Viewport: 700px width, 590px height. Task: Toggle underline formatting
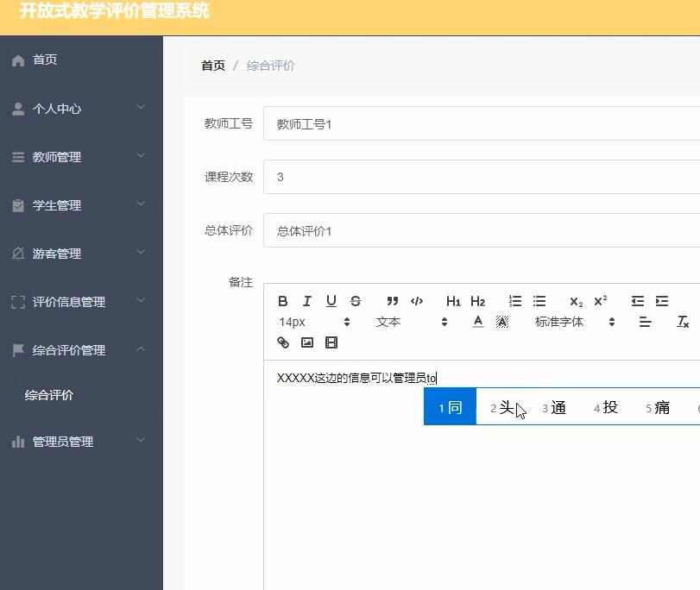point(331,301)
